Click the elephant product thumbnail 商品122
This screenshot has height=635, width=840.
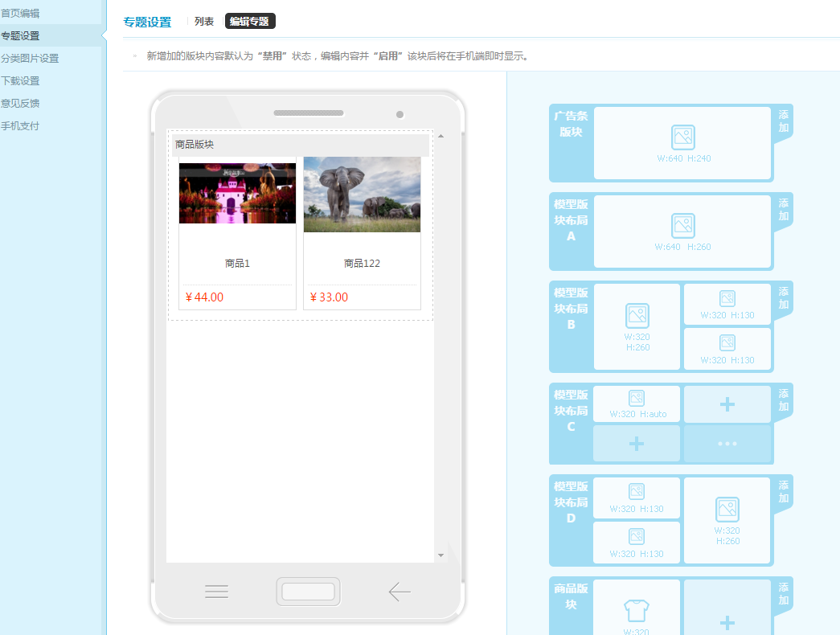click(363, 195)
